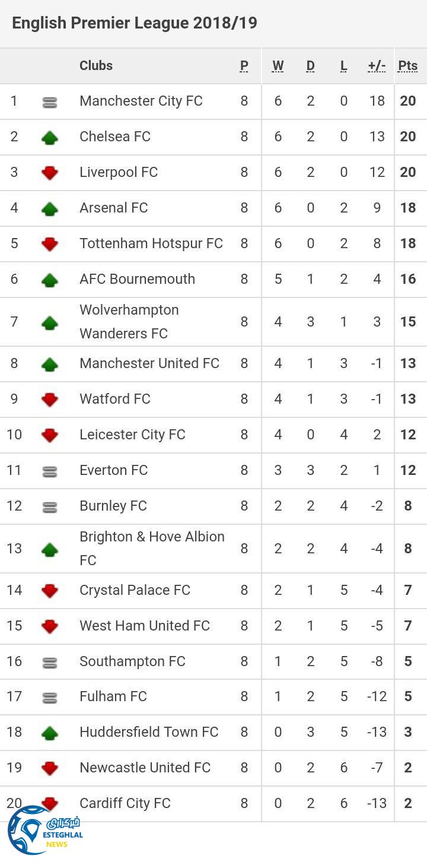Click the red down arrow beside Watford FC
The width and height of the screenshot is (427, 868).
point(50,400)
